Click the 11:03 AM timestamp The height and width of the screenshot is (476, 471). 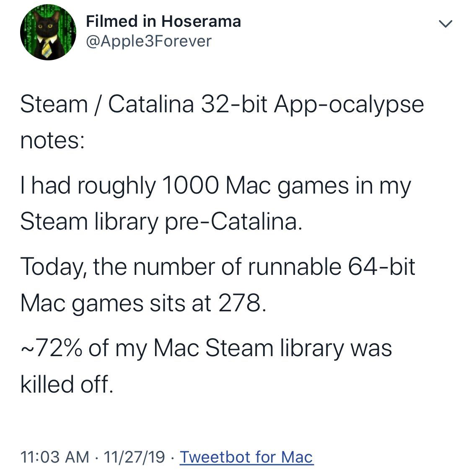[54, 456]
